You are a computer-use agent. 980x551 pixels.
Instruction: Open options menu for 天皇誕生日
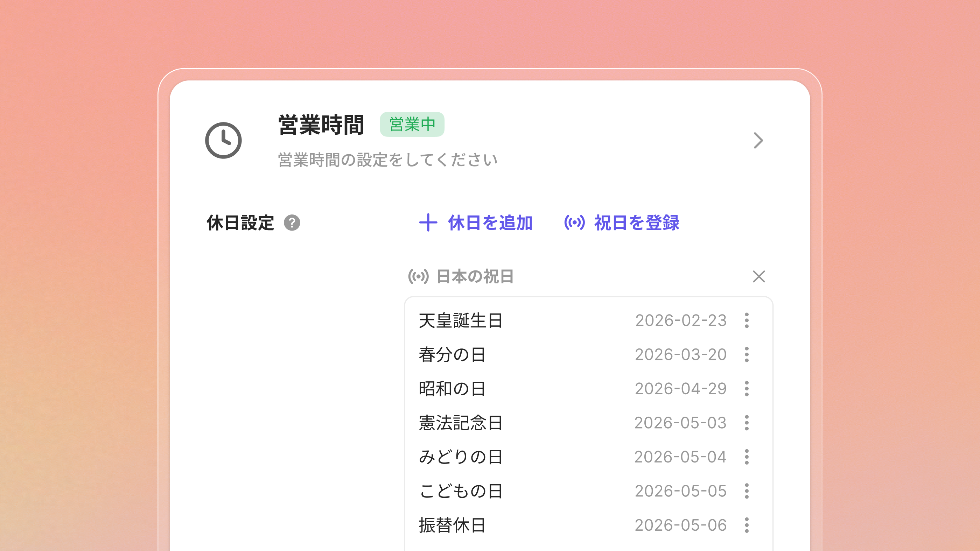click(x=747, y=320)
